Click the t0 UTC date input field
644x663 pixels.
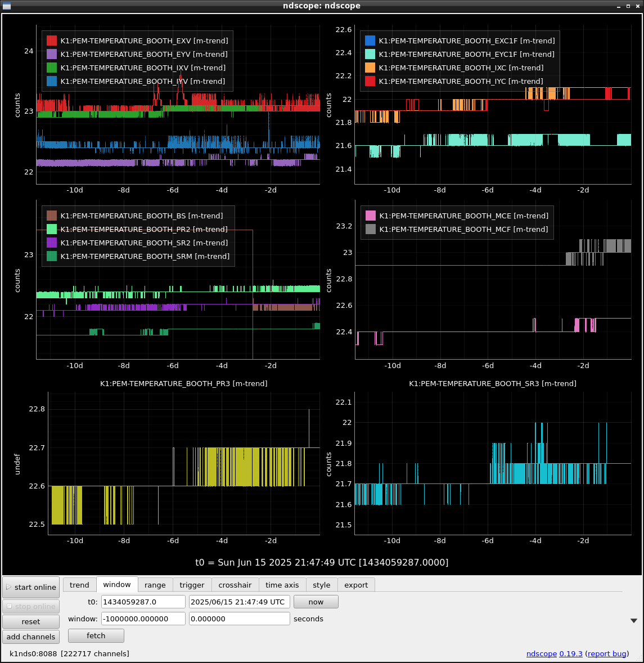(x=239, y=602)
